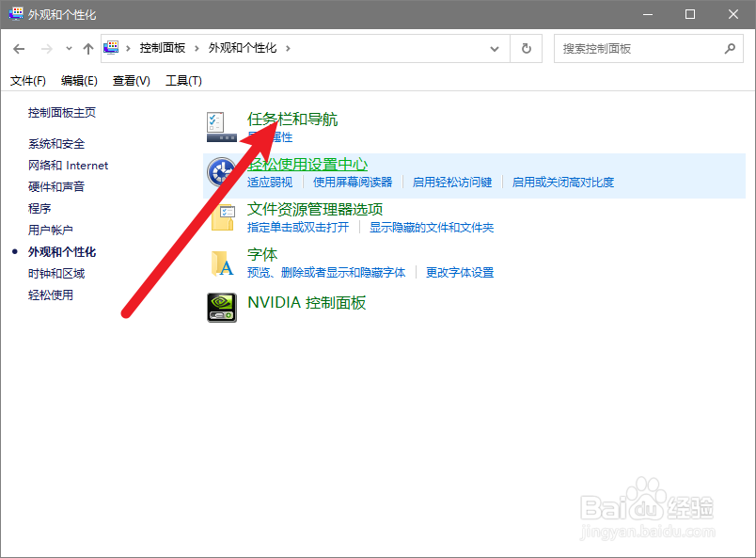Click the 任务栏和导航 taskbar icon

coord(221,125)
